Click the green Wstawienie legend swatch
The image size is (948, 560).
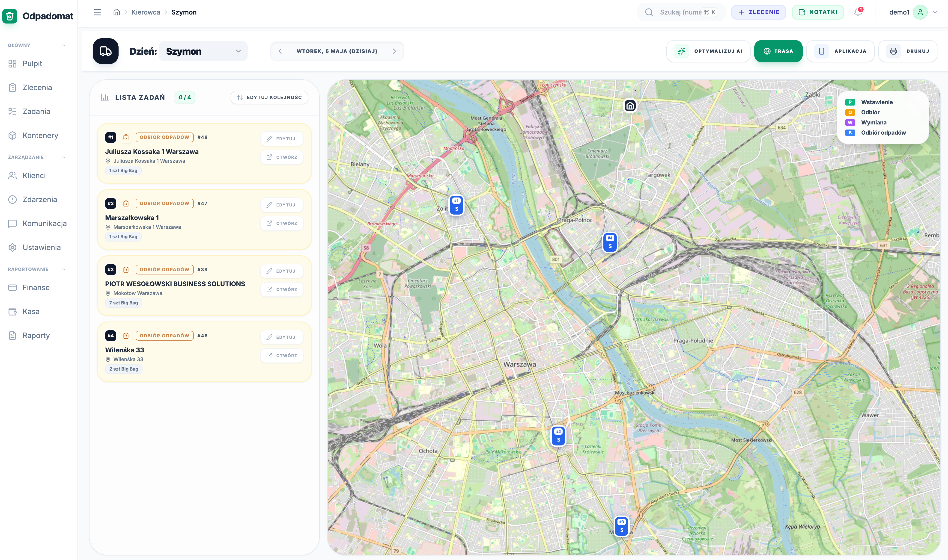click(x=850, y=102)
